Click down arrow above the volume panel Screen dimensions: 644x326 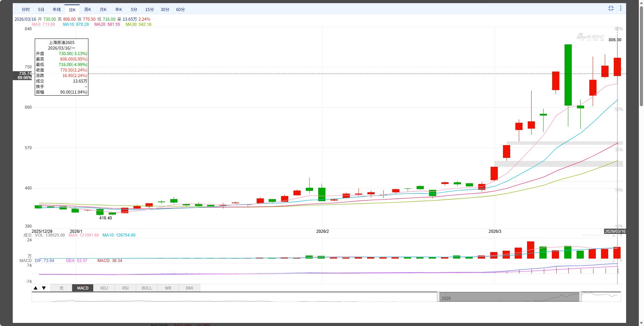tap(621, 236)
